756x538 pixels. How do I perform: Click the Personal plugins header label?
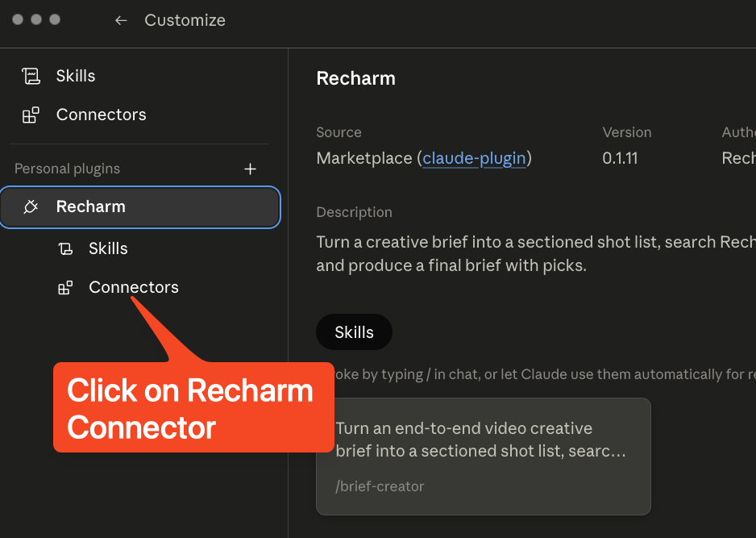click(x=67, y=169)
